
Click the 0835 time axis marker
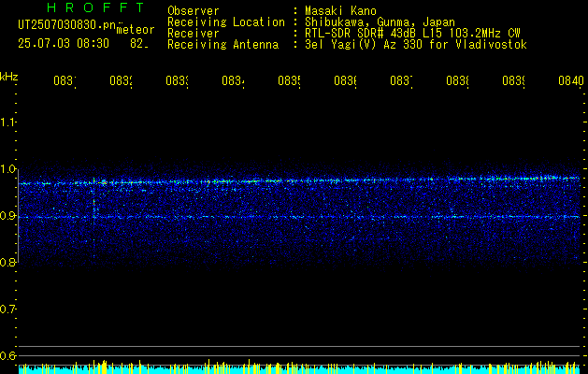[289, 81]
